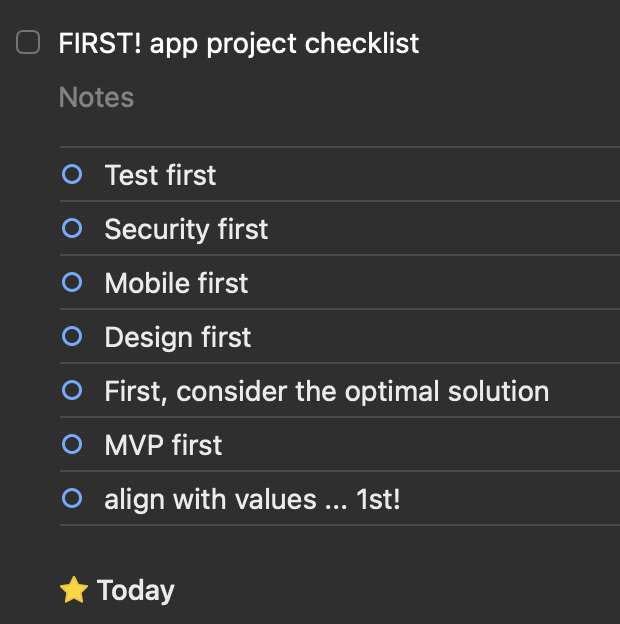Edit First, consider the optimal solution text
The width and height of the screenshot is (620, 624).
coord(326,391)
